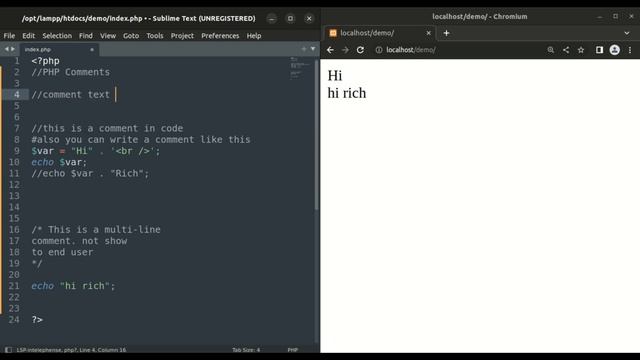The width and height of the screenshot is (640, 360).
Task: Maximize the Sublime Text window
Action: pos(290,18)
